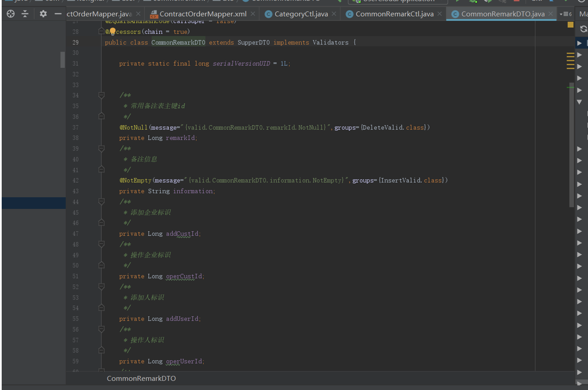The width and height of the screenshot is (588, 390).
Task: Collapse the comment fold marker at line 48
Action: point(102,244)
